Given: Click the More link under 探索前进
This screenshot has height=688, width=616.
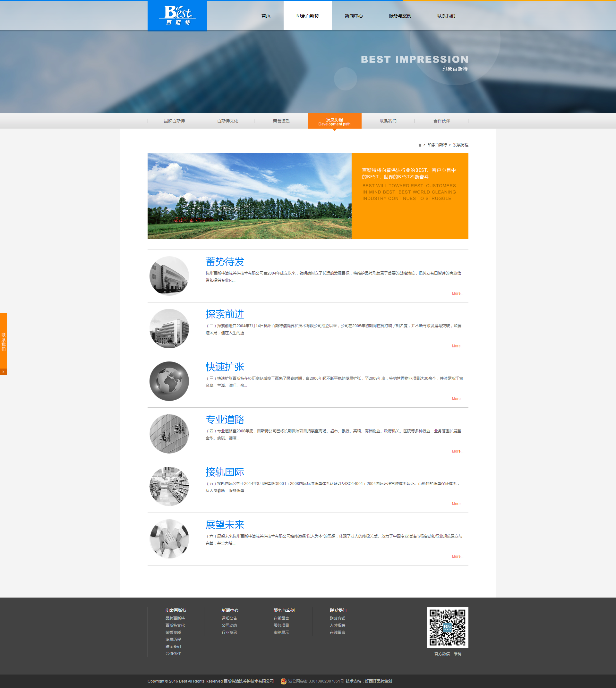Looking at the screenshot, I should coord(457,346).
